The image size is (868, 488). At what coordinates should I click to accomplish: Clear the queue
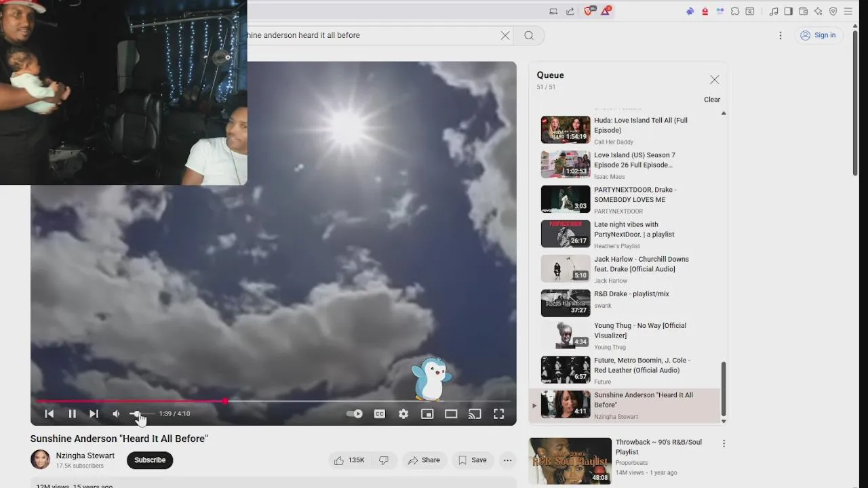(x=712, y=100)
